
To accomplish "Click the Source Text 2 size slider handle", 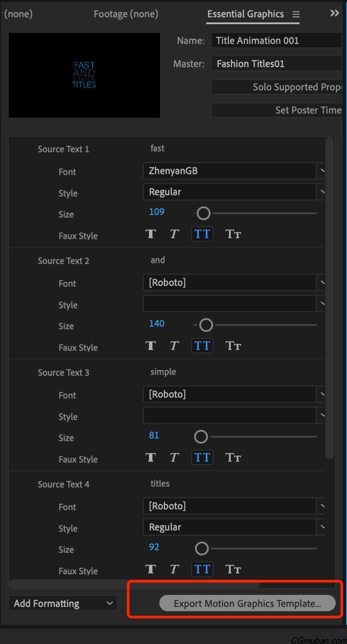I will [206, 325].
